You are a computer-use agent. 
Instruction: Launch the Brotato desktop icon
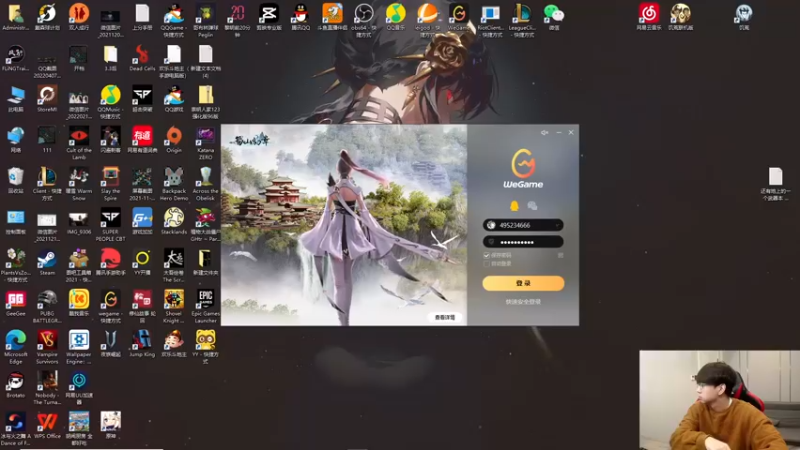[x=15, y=385]
